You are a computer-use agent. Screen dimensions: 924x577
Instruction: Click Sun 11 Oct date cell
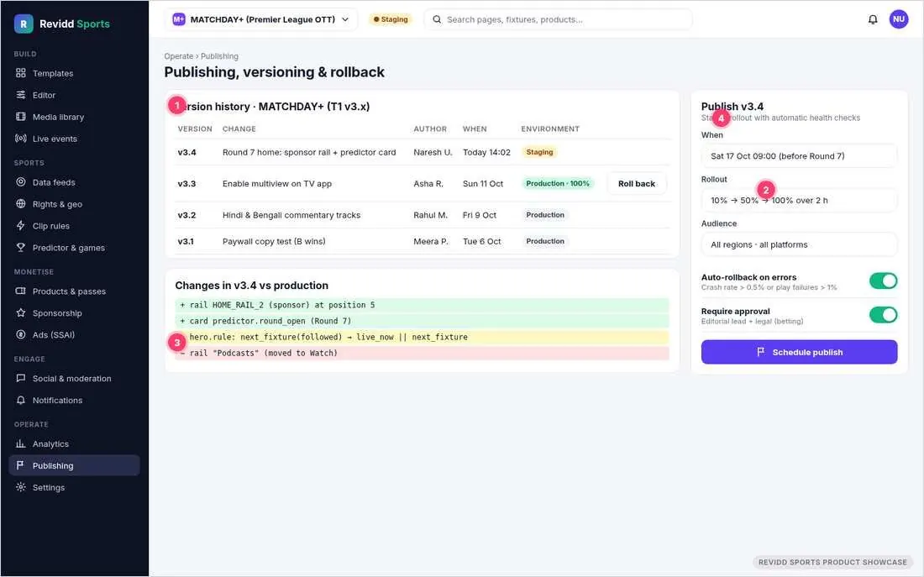coord(483,184)
